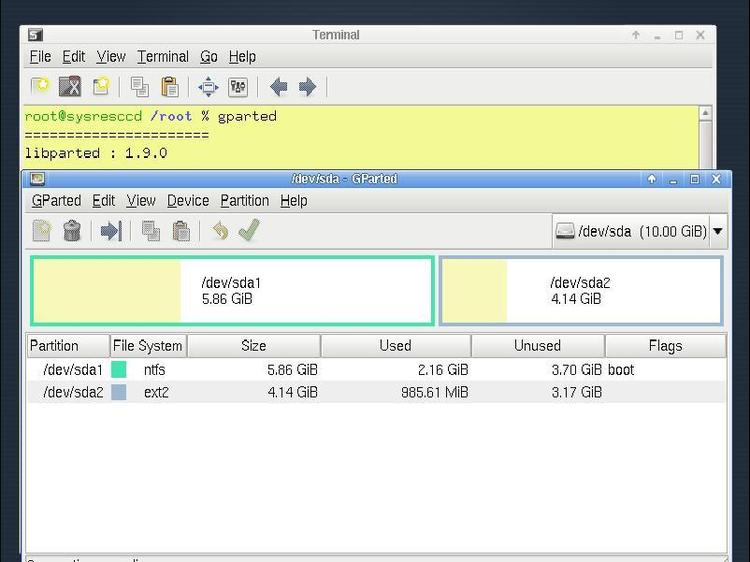The height and width of the screenshot is (562, 750).
Task: Open Terminal menu in Terminal window
Action: pyautogui.click(x=163, y=56)
